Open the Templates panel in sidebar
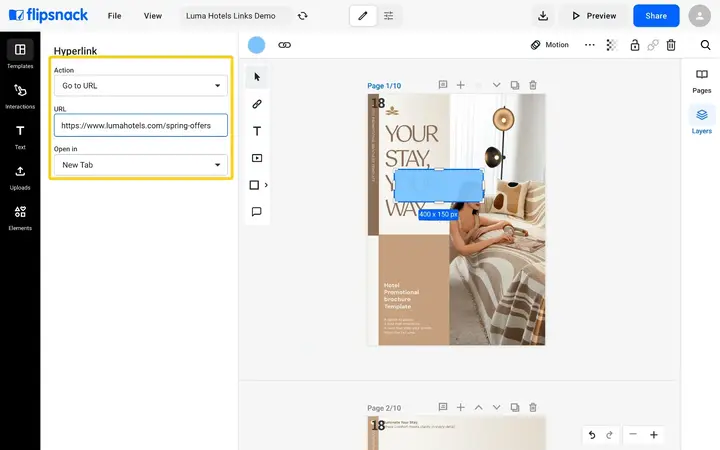 point(20,55)
